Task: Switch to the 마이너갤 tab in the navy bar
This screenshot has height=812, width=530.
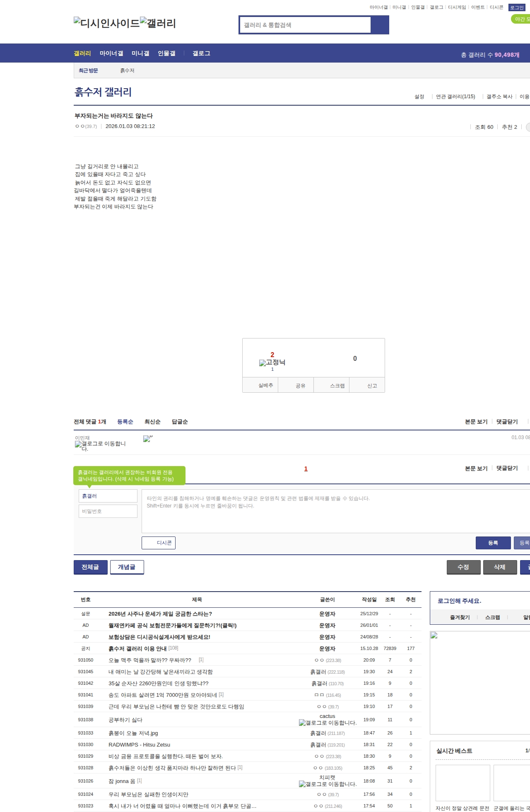Action: 111,53
